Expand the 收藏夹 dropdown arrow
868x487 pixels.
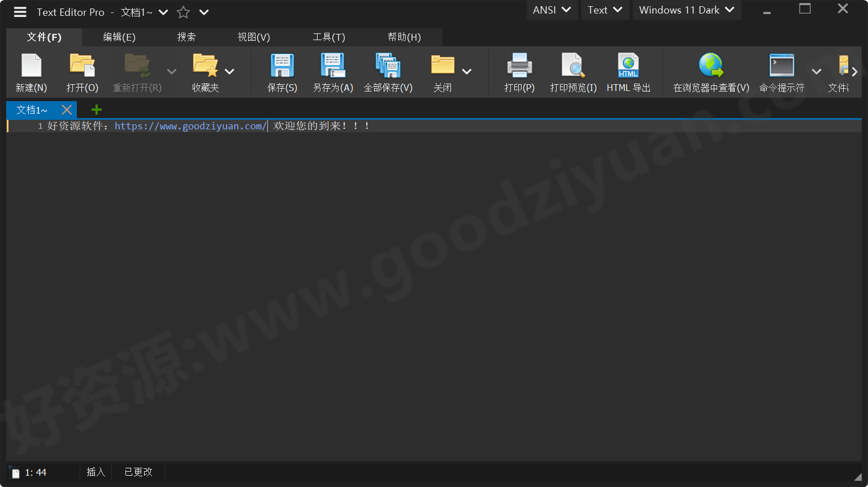point(229,72)
